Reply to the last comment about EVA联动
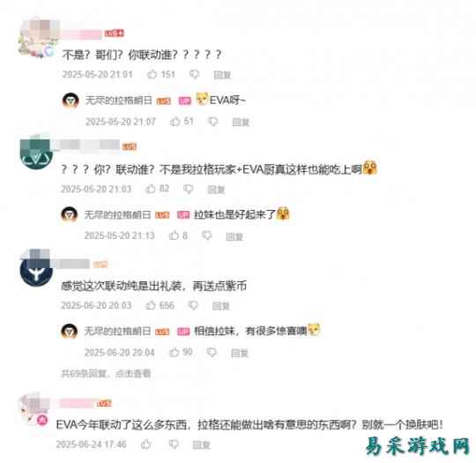 click(x=202, y=444)
